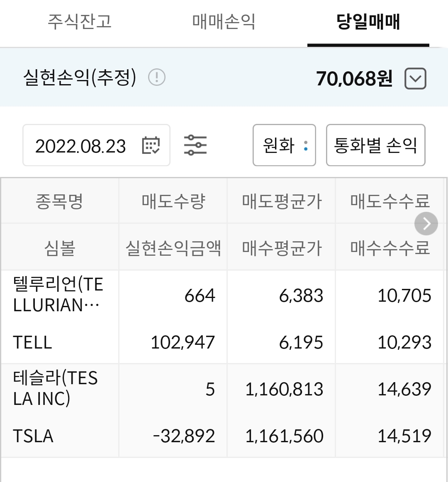The width and height of the screenshot is (448, 482).
Task: Click the 종목명 column header
Action: (60, 201)
